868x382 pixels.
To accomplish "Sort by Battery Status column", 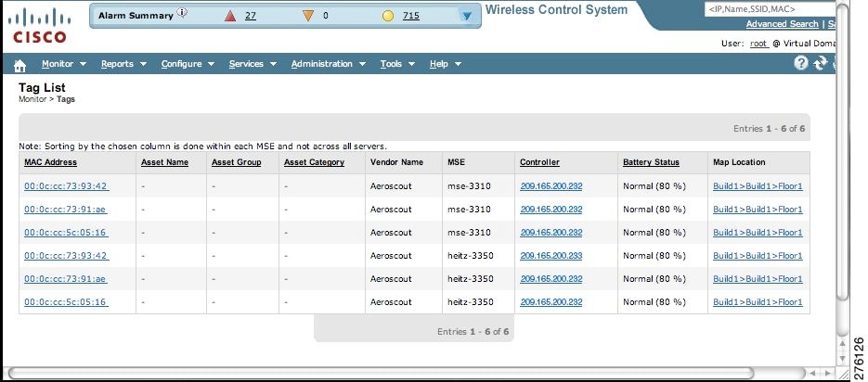I will click(651, 162).
